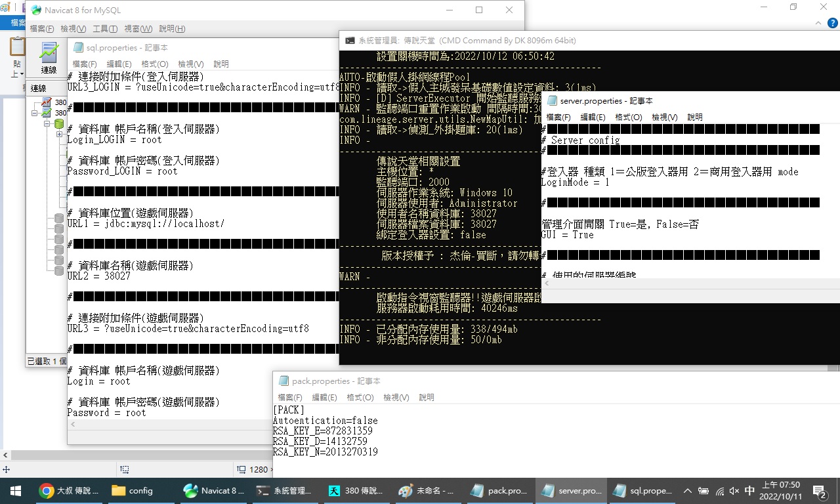Select the closed 380 connection icon in Navicat
840x504 pixels.
pyautogui.click(x=46, y=102)
